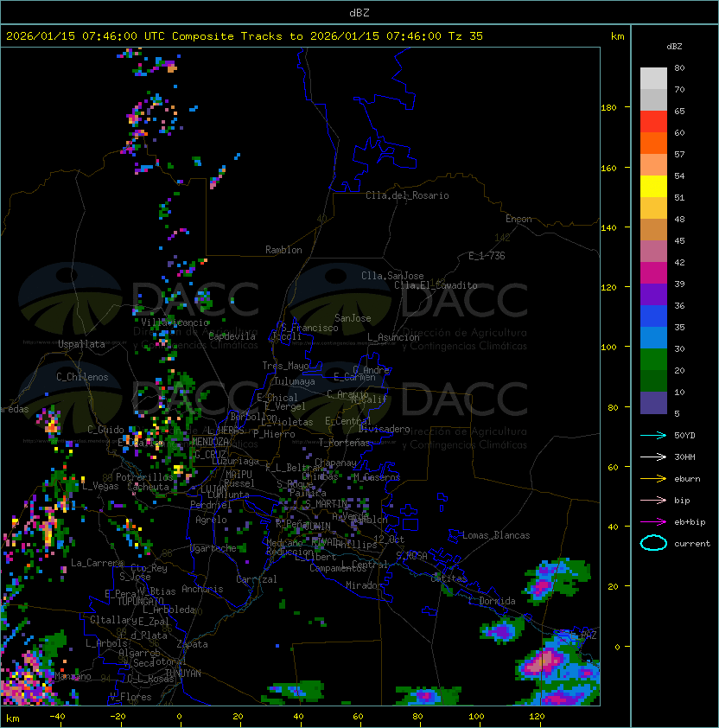Click the 'current' legend label
This screenshot has width=719, height=728.
coord(692,544)
